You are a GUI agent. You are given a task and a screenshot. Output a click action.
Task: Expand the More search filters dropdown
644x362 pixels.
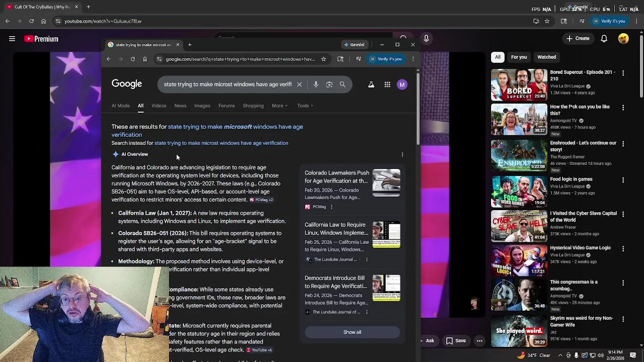[280, 106]
